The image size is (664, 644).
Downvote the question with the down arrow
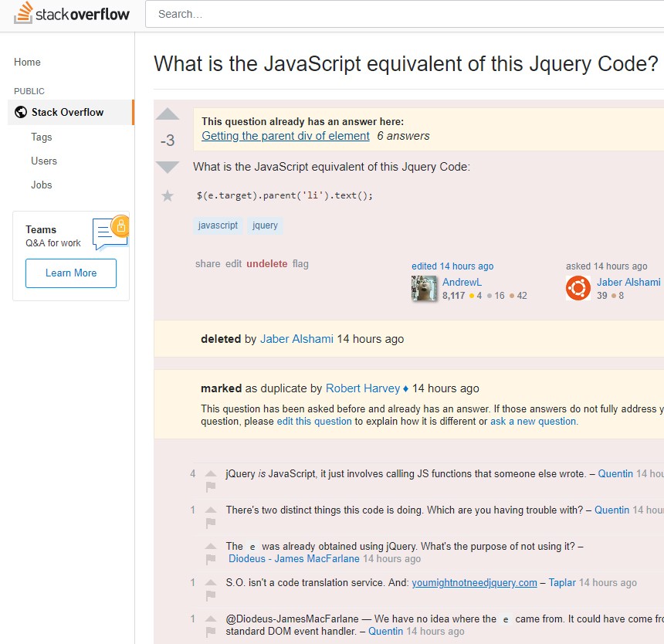click(168, 167)
